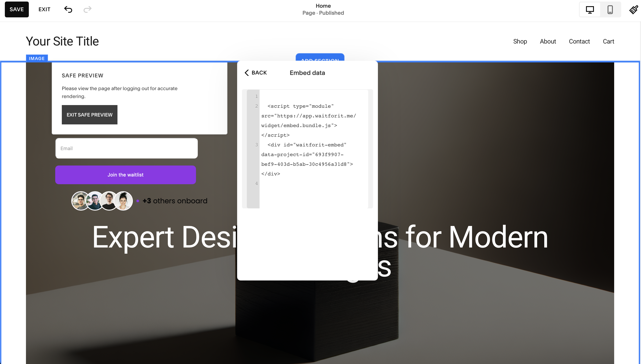Click the Join the waitlist button
641x364 pixels.
(x=125, y=175)
